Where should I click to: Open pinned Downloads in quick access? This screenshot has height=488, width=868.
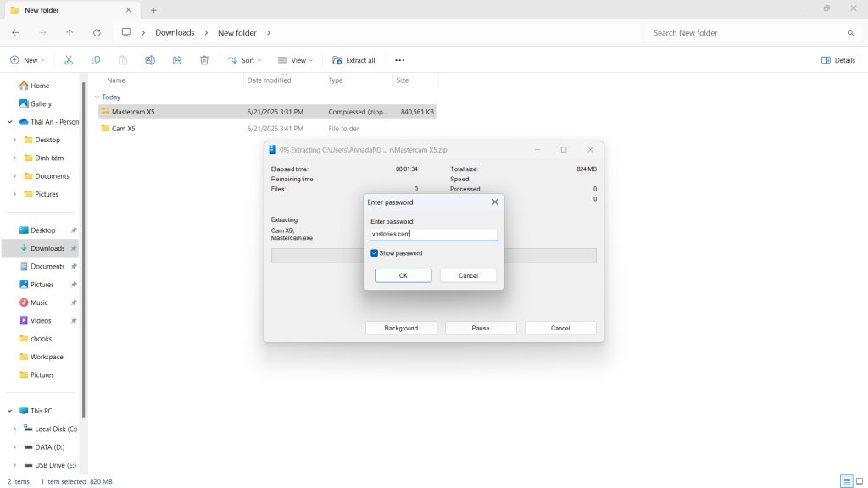[42, 248]
